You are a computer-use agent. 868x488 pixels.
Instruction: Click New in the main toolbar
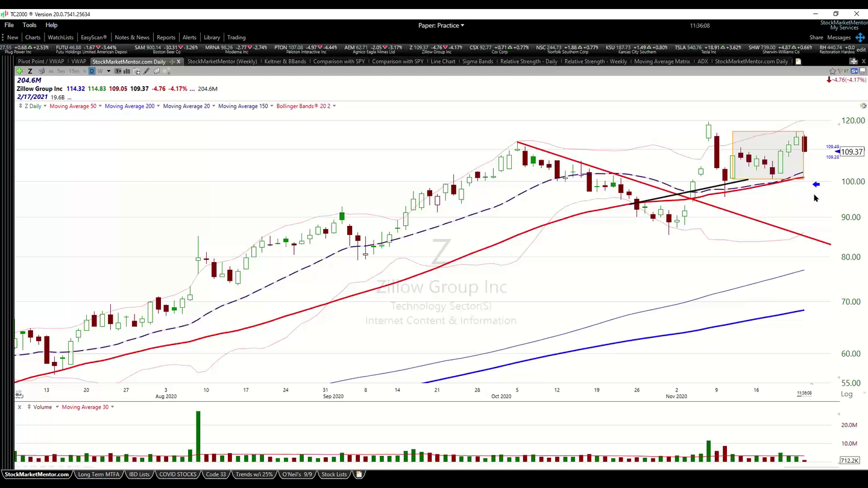pyautogui.click(x=12, y=37)
